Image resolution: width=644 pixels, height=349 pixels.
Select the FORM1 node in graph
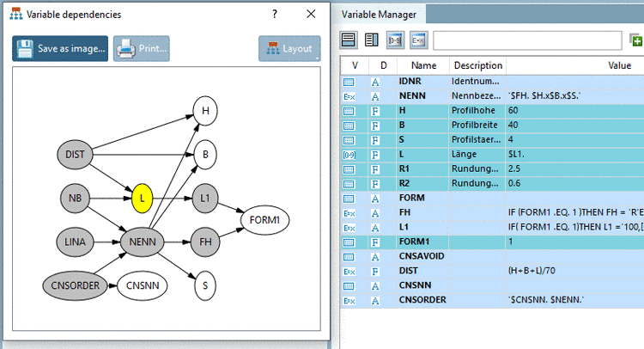[x=264, y=220]
